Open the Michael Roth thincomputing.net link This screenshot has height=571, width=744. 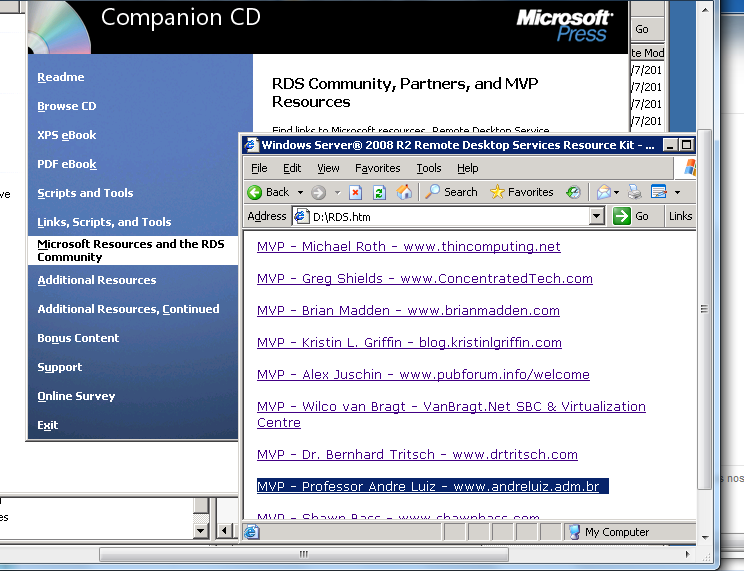(409, 246)
